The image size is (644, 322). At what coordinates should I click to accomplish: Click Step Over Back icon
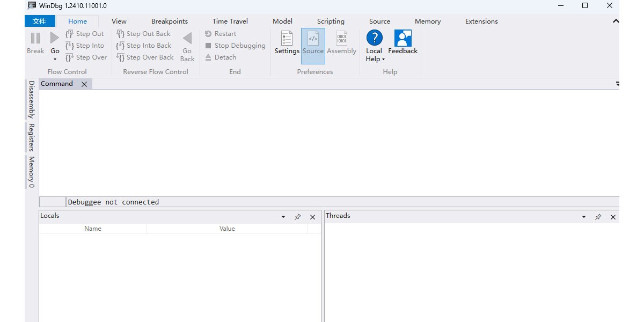120,57
